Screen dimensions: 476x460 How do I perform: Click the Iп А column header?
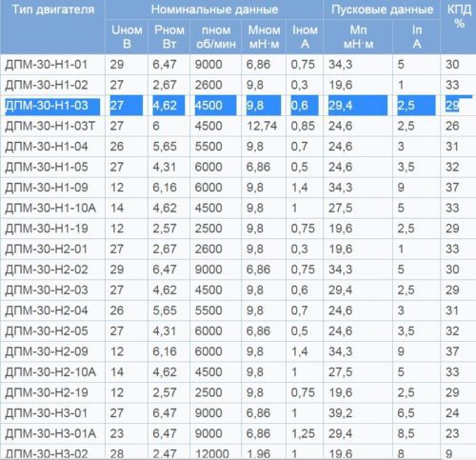point(417,37)
